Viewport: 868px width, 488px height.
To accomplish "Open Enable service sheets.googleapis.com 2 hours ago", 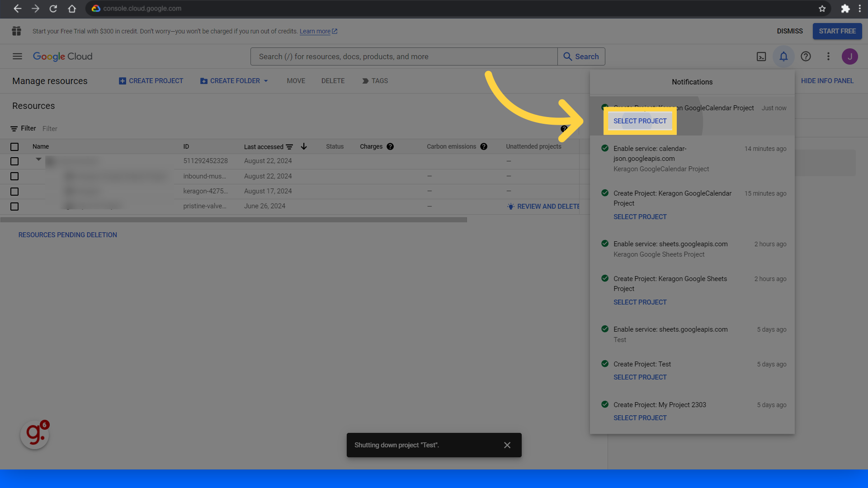I will click(x=692, y=249).
